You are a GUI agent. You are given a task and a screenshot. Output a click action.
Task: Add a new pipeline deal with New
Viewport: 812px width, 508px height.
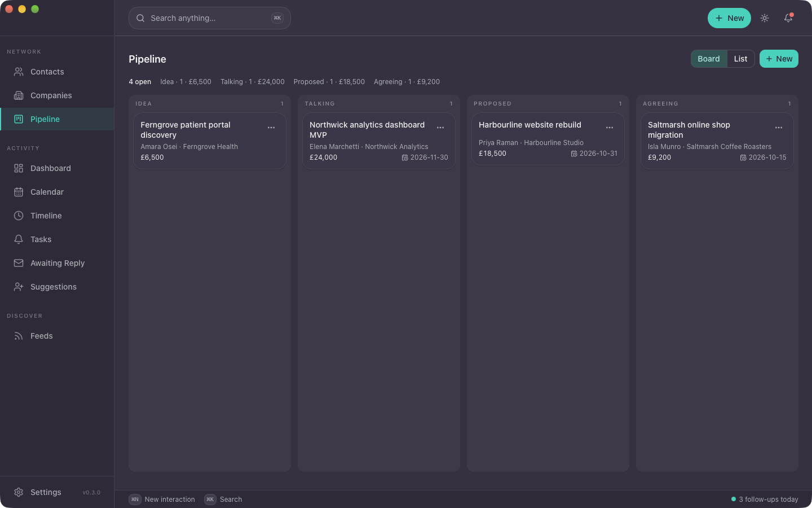[779, 59]
